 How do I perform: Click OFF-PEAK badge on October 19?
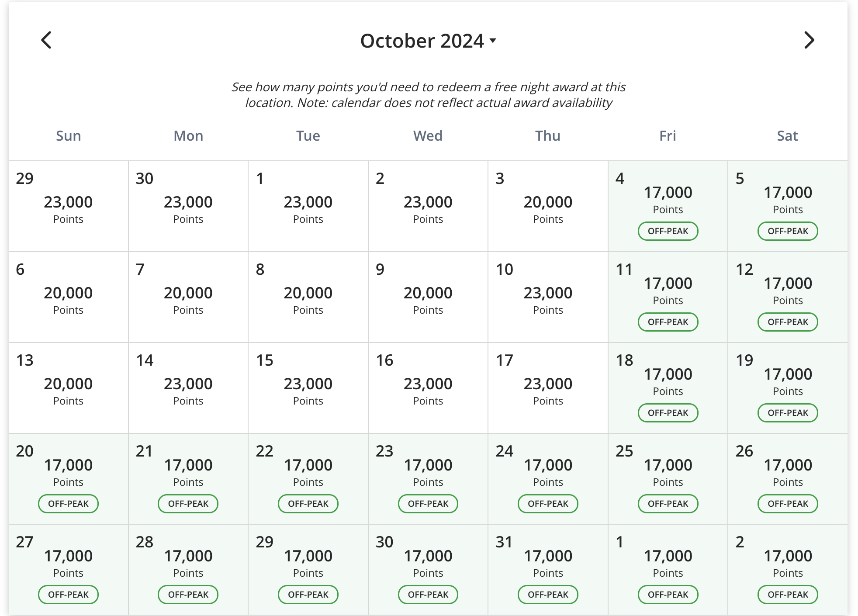[x=788, y=413]
